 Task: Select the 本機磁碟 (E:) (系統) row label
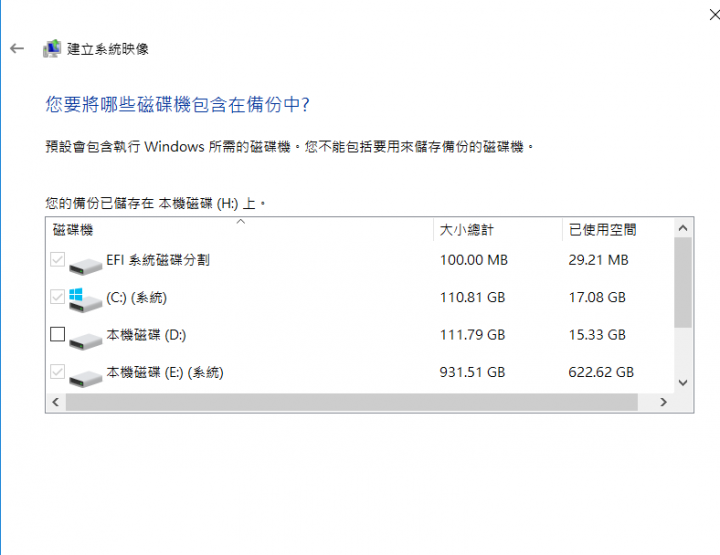[165, 372]
